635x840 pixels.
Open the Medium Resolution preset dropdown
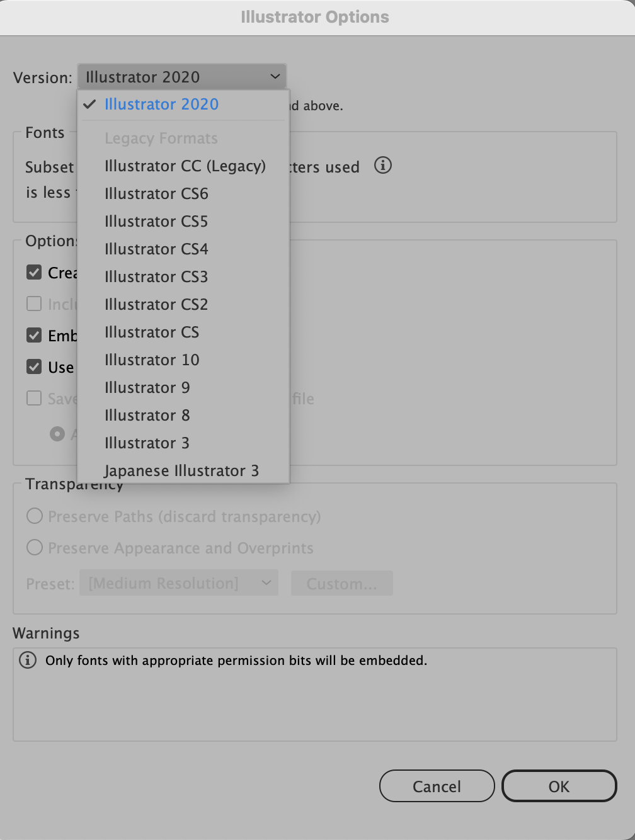pyautogui.click(x=179, y=583)
